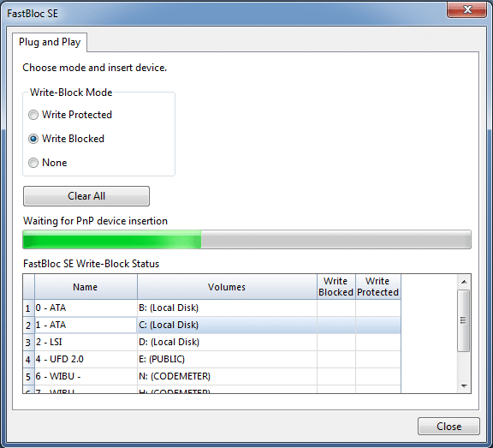Click the status table scrollbar thumb
This screenshot has width=493, height=448.
(x=464, y=320)
